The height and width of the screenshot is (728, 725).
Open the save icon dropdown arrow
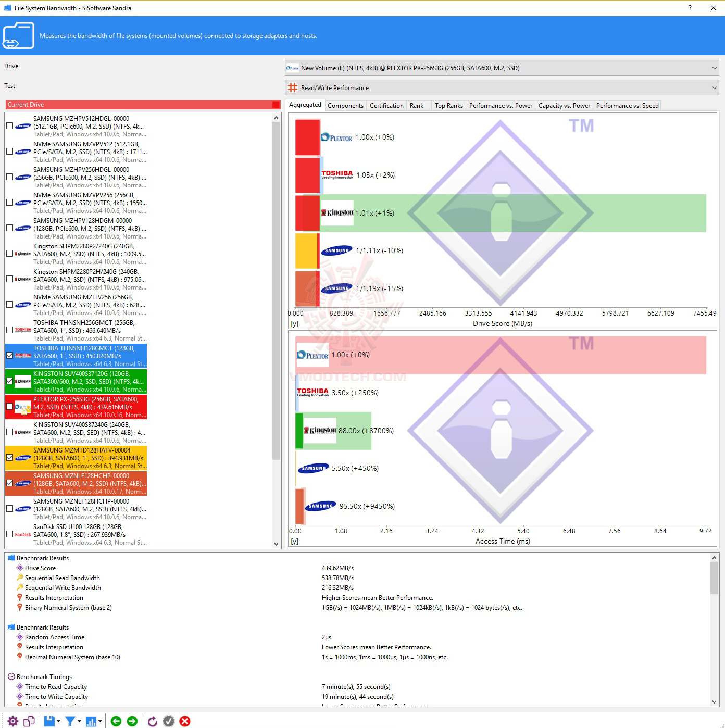click(x=58, y=721)
